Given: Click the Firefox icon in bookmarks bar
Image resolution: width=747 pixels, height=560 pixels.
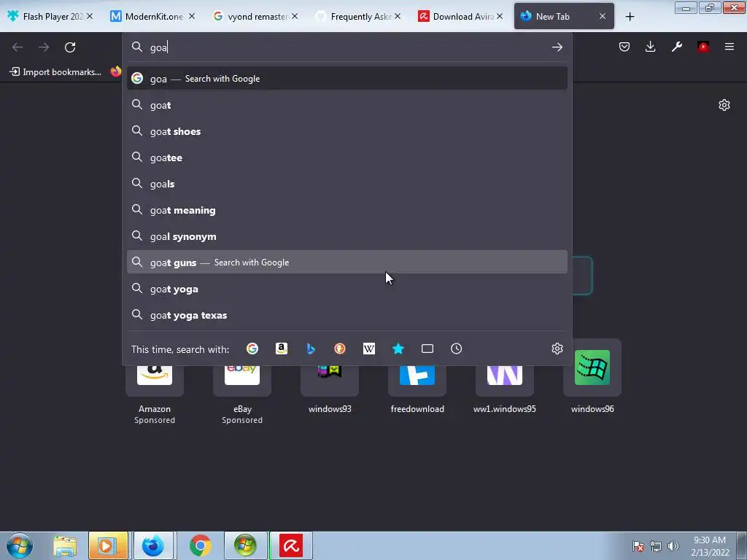Looking at the screenshot, I should point(116,71).
